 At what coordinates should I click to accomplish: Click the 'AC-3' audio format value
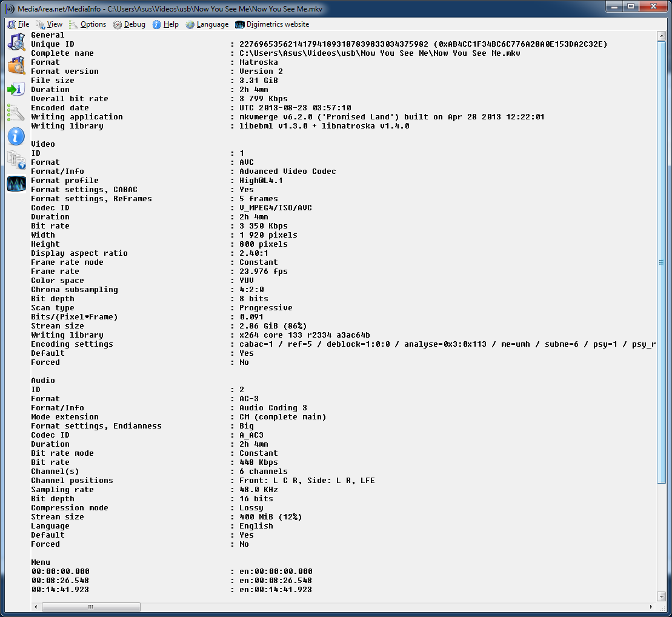click(249, 399)
